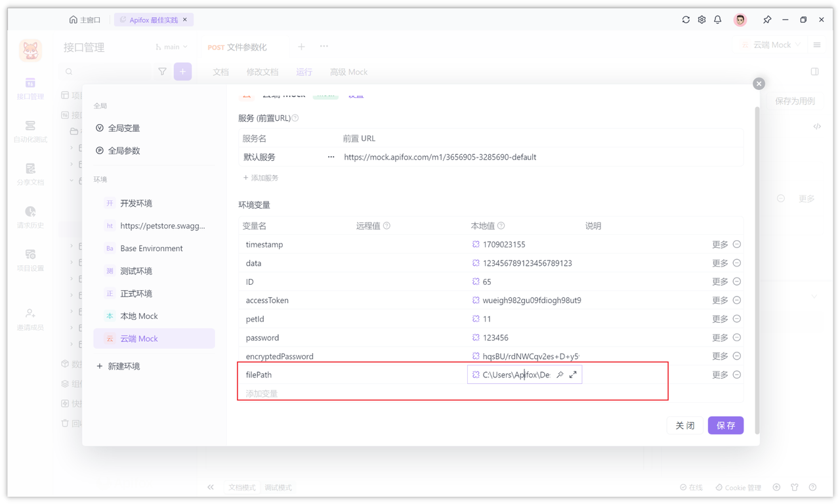This screenshot has width=840, height=504.
Task: Click the 保存 button
Action: click(726, 425)
